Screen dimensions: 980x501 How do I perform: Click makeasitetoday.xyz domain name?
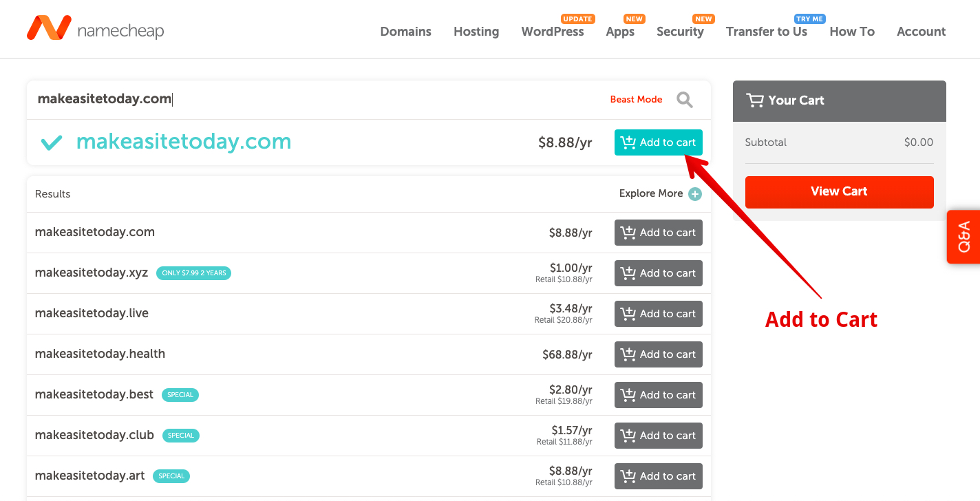(92, 273)
